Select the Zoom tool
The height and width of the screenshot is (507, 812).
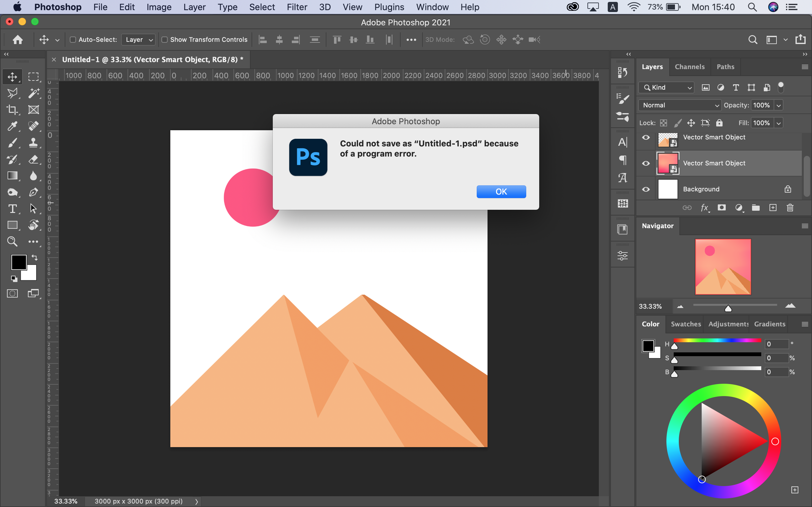12,241
